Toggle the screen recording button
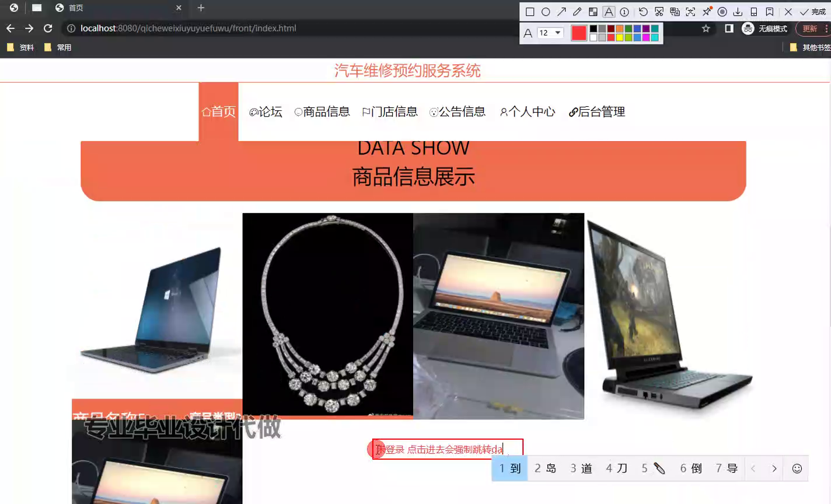831x504 pixels. pyautogui.click(x=722, y=12)
